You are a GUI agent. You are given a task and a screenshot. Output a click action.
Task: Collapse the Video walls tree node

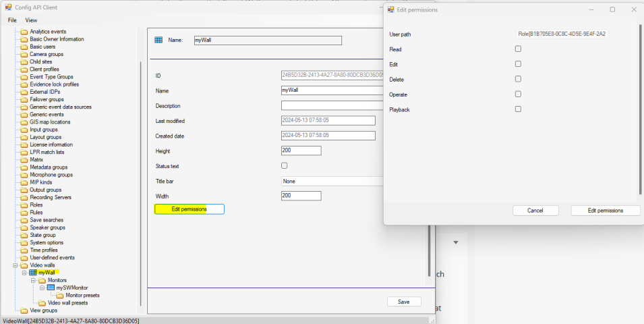pyautogui.click(x=16, y=265)
